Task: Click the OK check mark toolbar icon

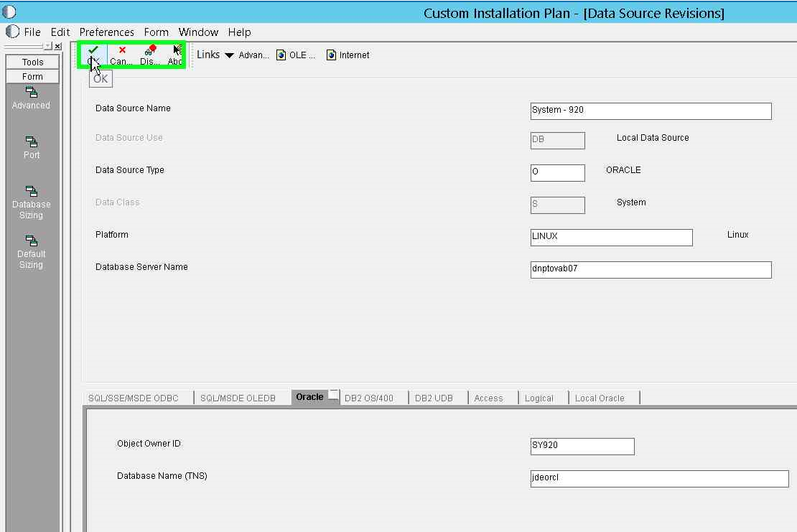Action: coord(93,54)
